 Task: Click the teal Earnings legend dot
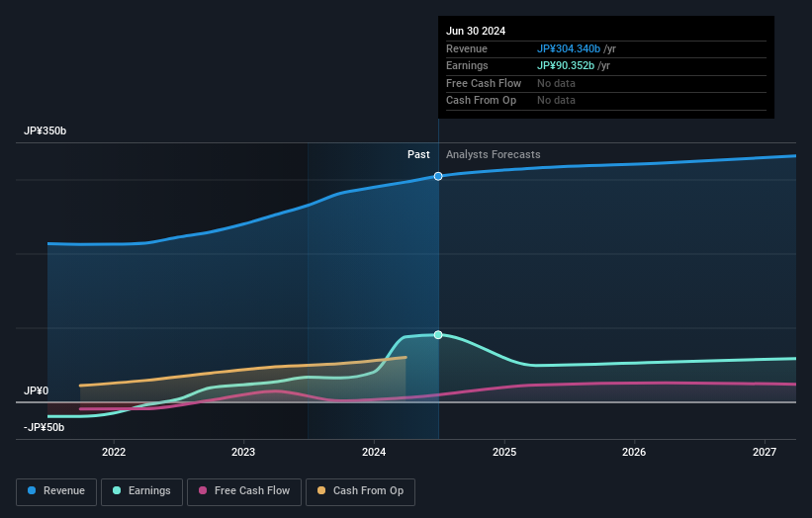(x=117, y=490)
